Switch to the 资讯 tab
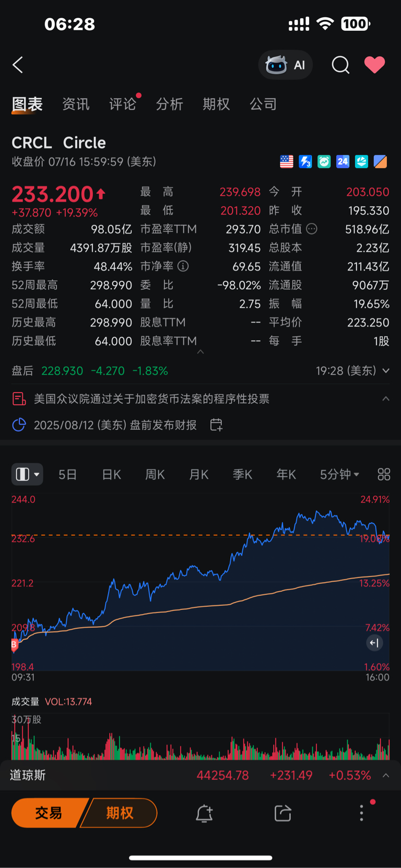This screenshot has height=868, width=401. point(76,104)
